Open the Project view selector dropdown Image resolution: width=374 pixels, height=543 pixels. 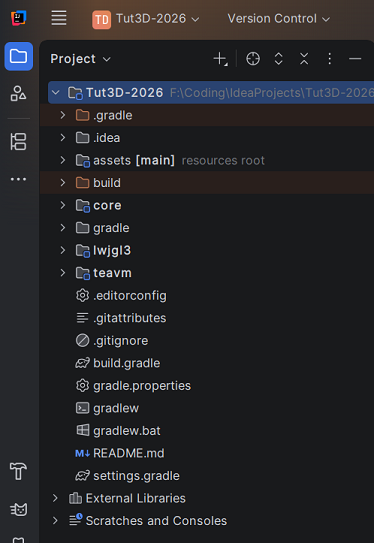pyautogui.click(x=80, y=59)
